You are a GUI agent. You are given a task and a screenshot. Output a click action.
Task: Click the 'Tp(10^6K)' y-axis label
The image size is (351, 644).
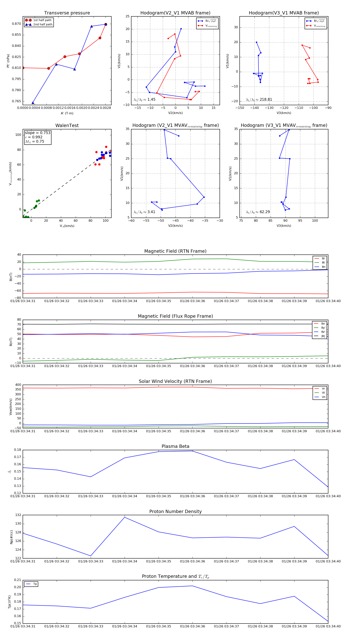pyautogui.click(x=10, y=602)
